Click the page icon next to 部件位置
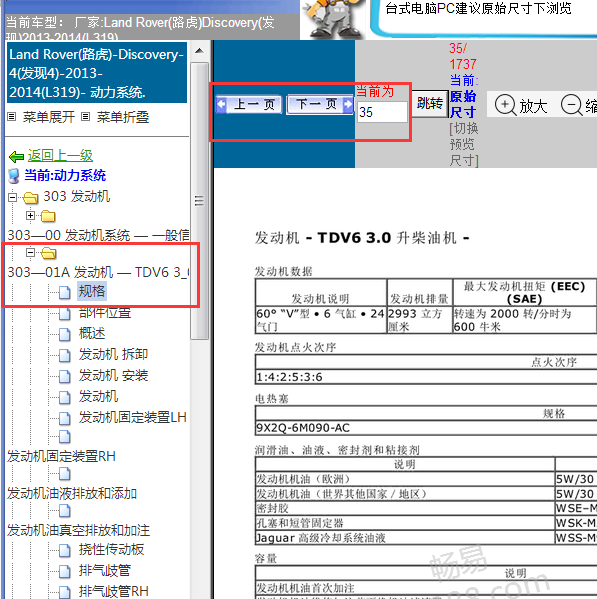Image resolution: width=597 pixels, height=599 pixels. 65,313
